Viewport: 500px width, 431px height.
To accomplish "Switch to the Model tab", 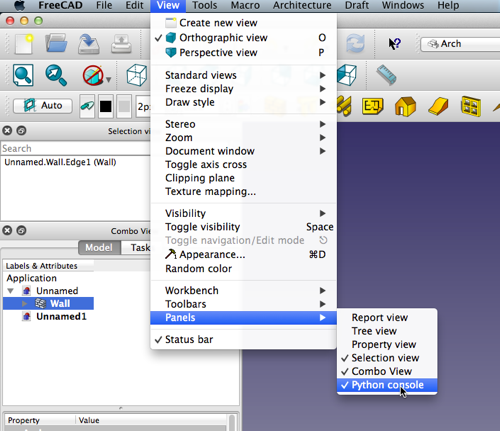I will point(99,248).
